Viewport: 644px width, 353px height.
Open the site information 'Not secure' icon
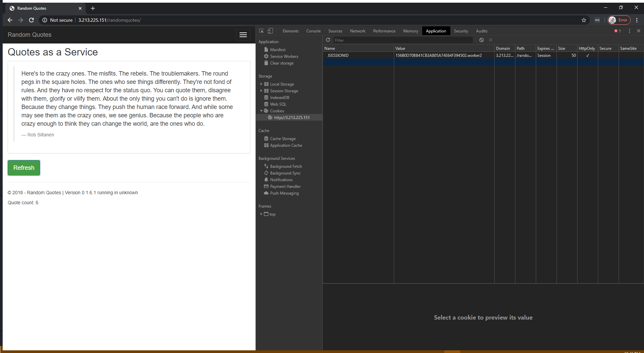pos(45,20)
